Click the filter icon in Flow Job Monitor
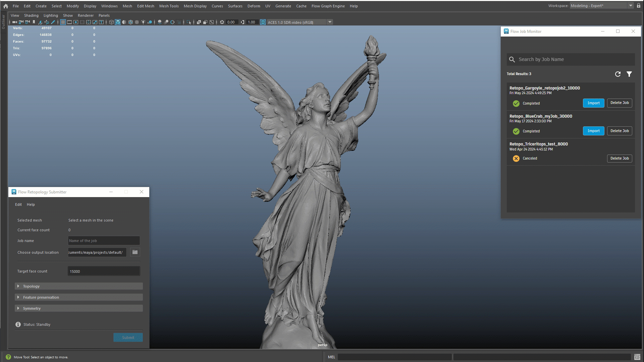Image resolution: width=644 pixels, height=362 pixels. pyautogui.click(x=629, y=74)
